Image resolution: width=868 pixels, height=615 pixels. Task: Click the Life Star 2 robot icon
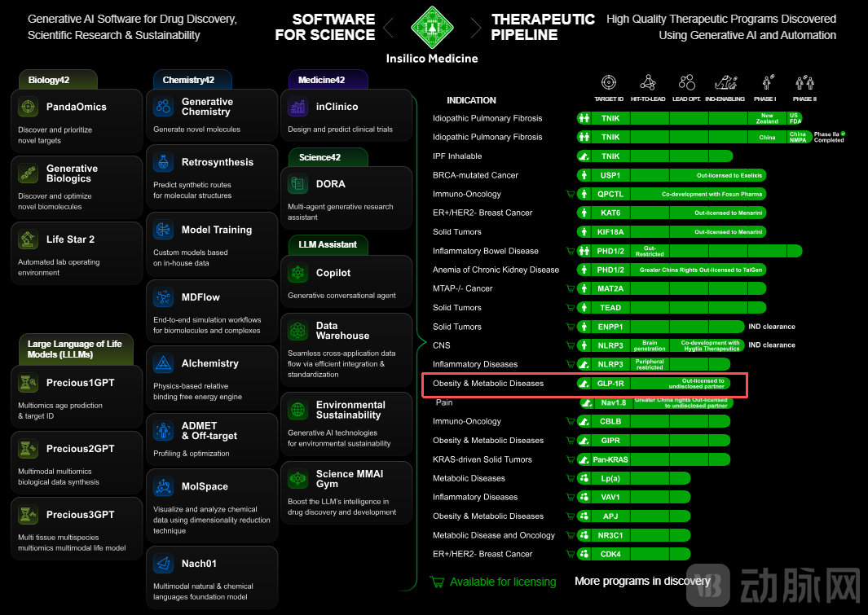29,239
